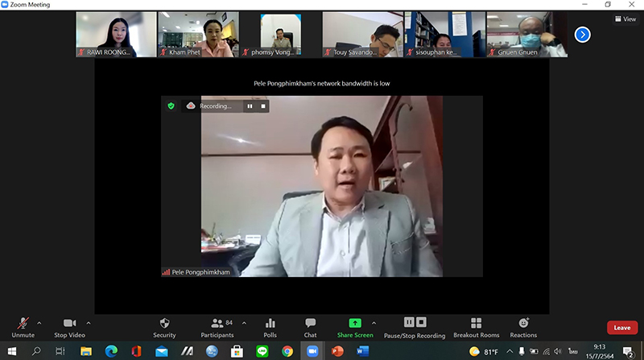This screenshot has height=360, width=644.
Task: Select Kham Phet video thumbnail
Action: pos(198,34)
